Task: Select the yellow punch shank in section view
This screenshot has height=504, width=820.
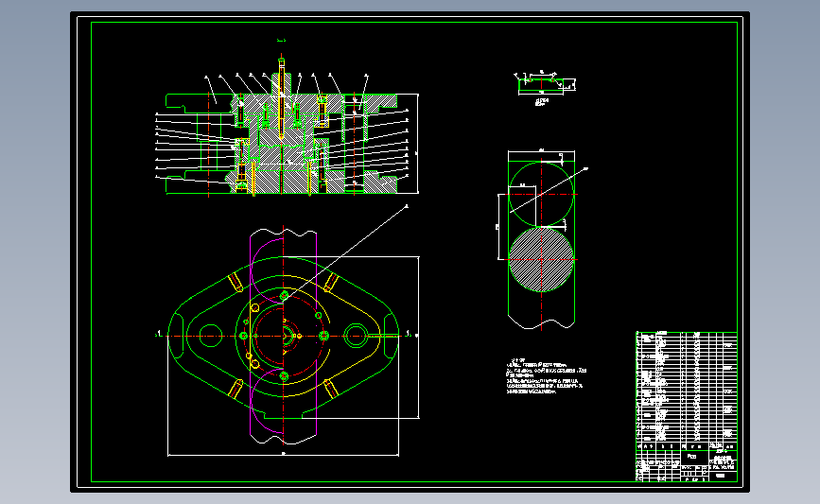Action: click(281, 99)
